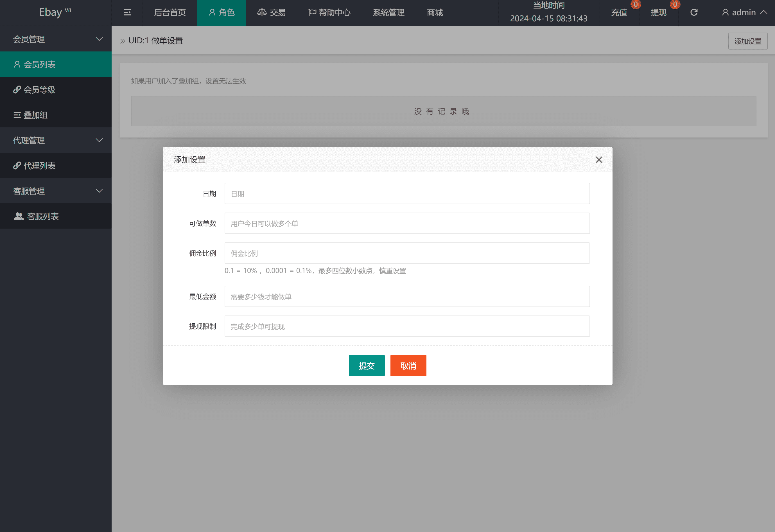This screenshot has width=775, height=532.
Task: Focus the 佣金比例 input field
Action: (407, 253)
